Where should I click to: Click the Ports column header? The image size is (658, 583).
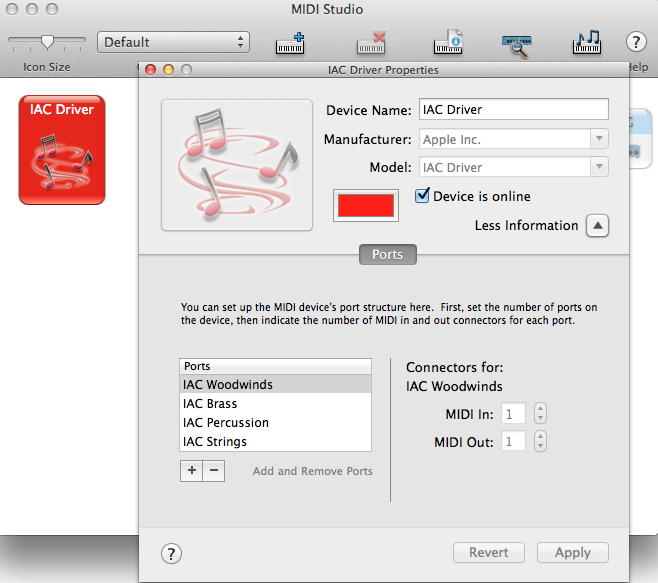click(x=275, y=366)
